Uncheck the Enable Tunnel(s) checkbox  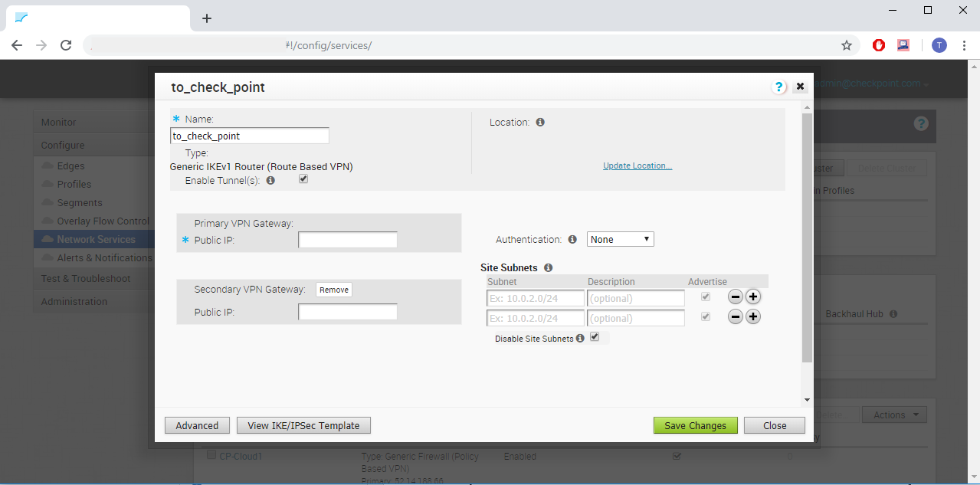tap(303, 179)
